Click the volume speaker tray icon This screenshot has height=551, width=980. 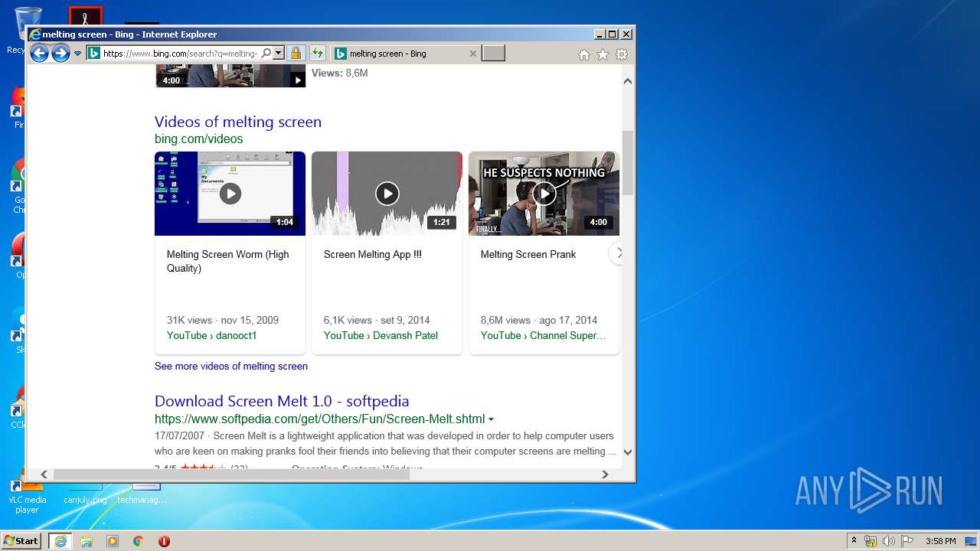click(x=889, y=541)
